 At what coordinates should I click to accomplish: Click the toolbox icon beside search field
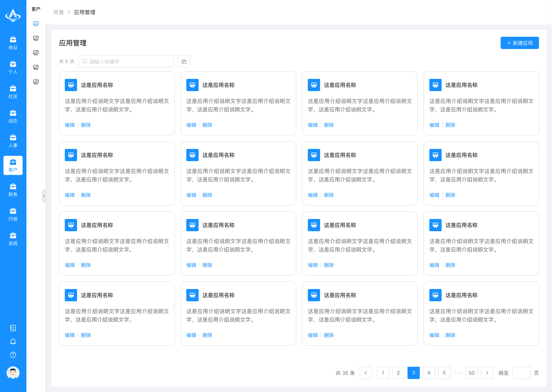point(184,61)
